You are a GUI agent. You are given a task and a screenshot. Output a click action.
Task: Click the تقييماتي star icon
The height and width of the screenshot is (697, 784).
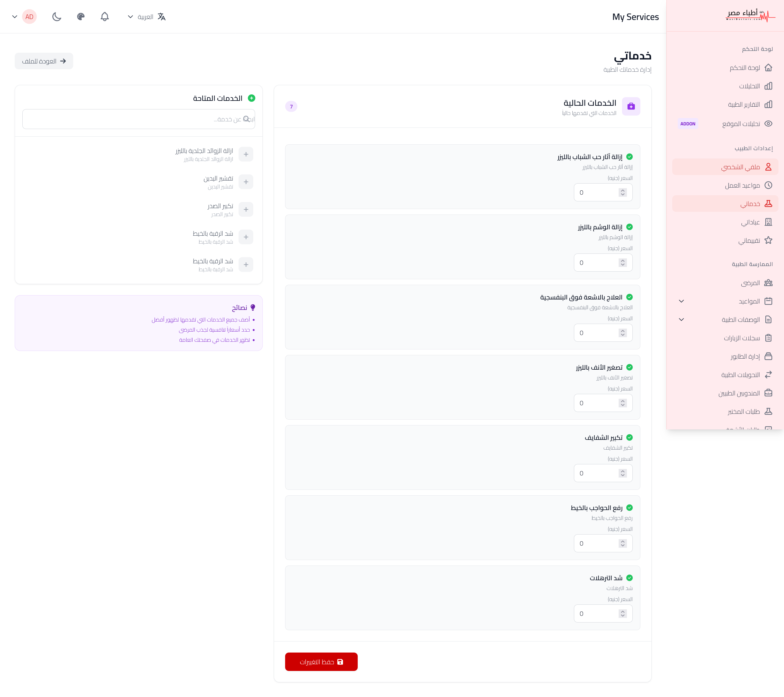coord(768,241)
